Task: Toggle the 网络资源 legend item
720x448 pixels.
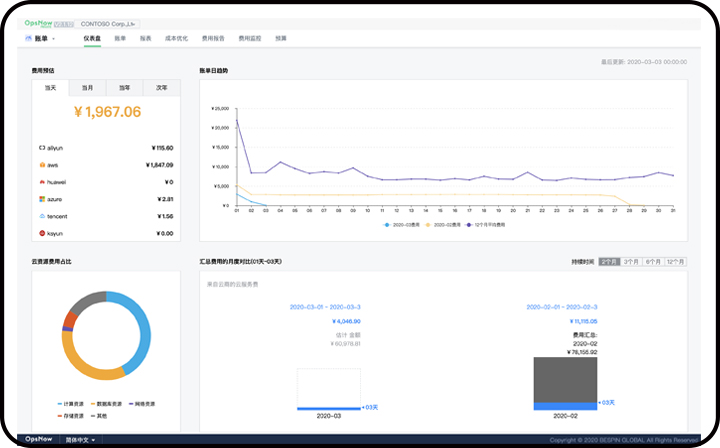Action: tap(142, 404)
